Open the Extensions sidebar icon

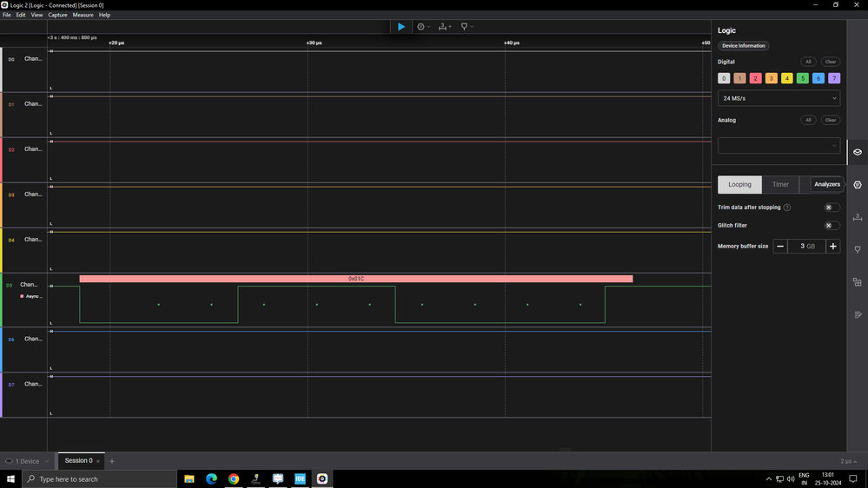pos(858,282)
